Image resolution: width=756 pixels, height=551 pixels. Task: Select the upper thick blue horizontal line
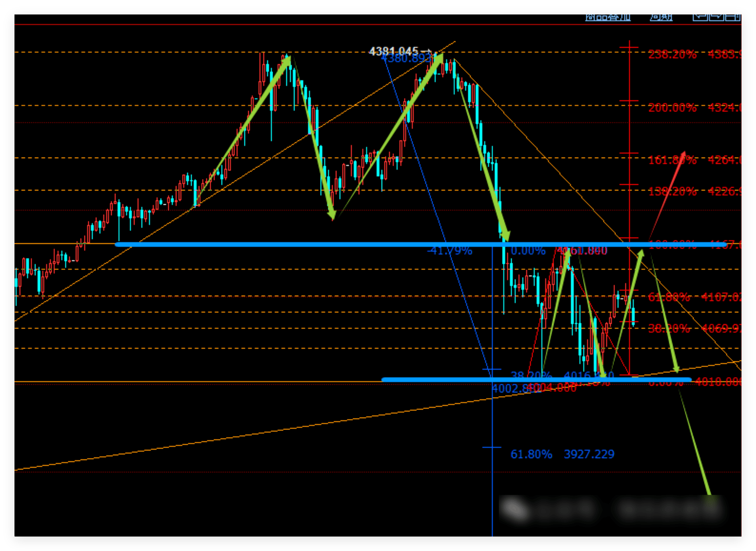305,244
